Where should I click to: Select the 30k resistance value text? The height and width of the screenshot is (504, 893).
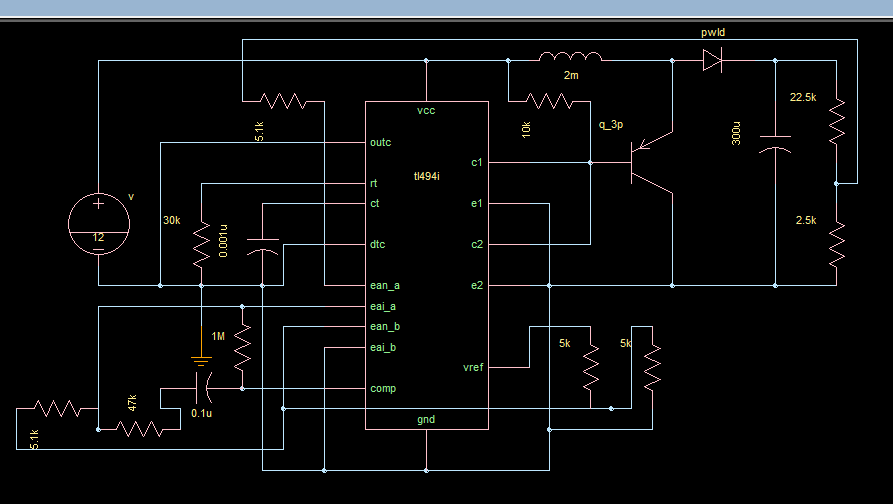click(172, 220)
